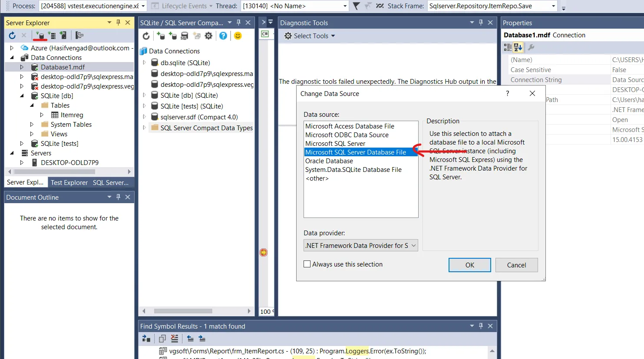644x359 pixels.
Task: Click the help question mark in Change Data Source dialog
Action: click(508, 93)
